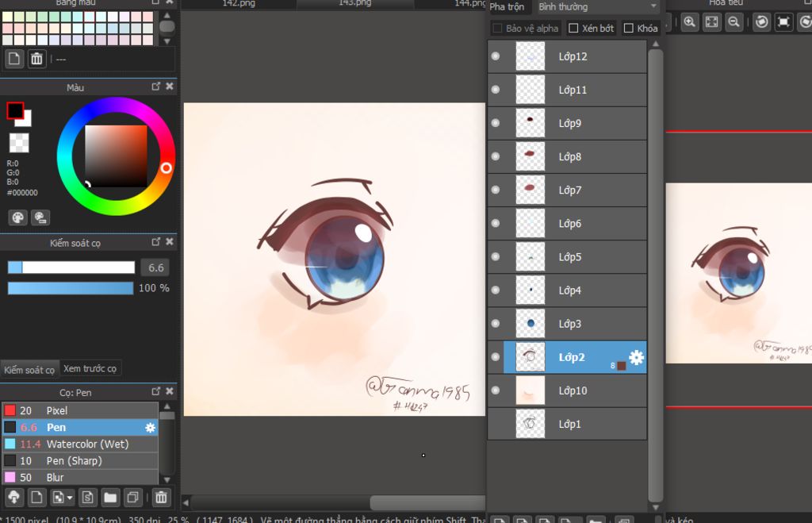Undock the Màu color panel
Viewport: 812px width, 523px height.
point(156,87)
